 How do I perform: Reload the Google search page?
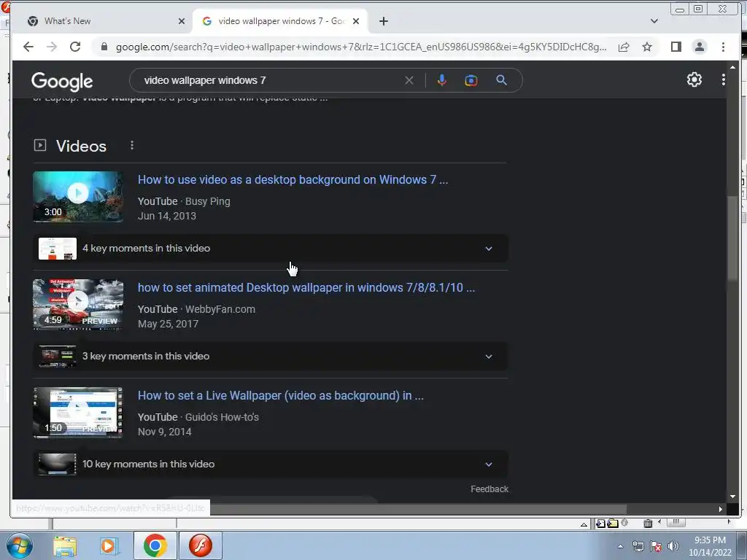pyautogui.click(x=75, y=47)
